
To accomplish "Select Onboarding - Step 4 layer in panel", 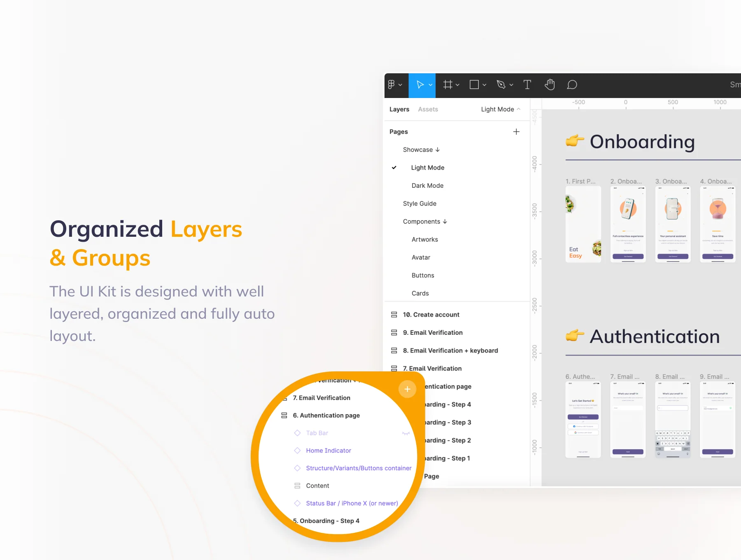I will [x=448, y=404].
